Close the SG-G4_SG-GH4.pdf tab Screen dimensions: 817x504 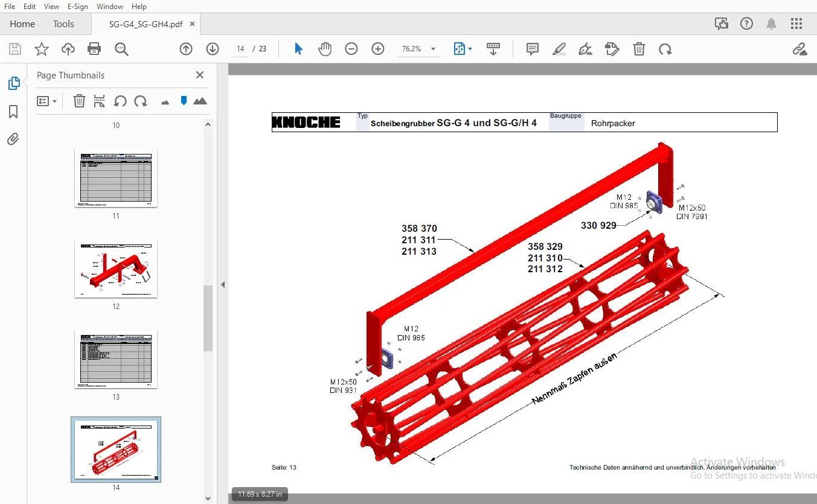[193, 24]
